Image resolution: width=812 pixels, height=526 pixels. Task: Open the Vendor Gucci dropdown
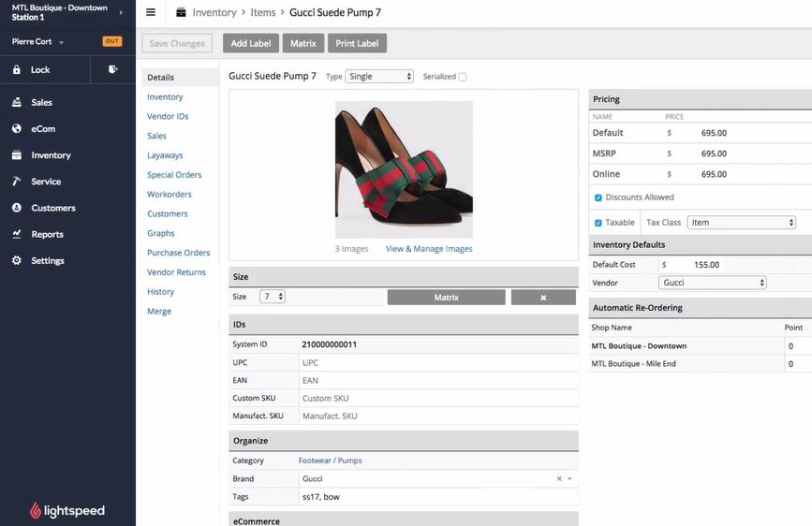pos(713,283)
